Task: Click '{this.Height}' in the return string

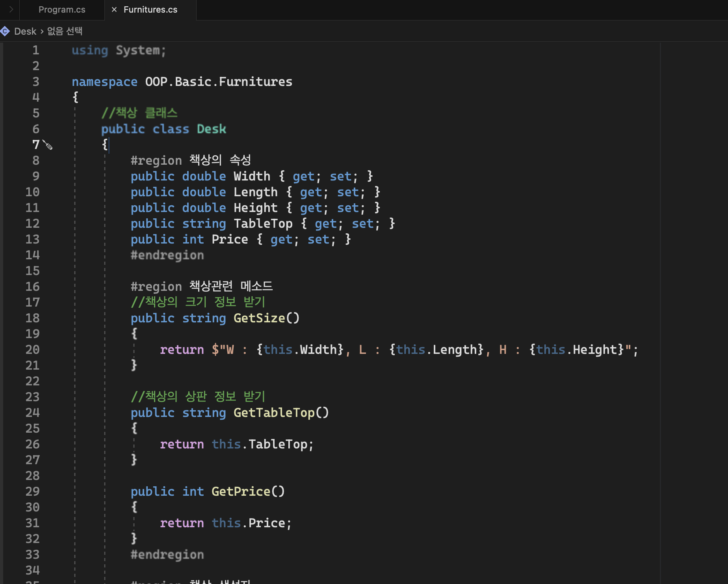Action: pyautogui.click(x=577, y=350)
